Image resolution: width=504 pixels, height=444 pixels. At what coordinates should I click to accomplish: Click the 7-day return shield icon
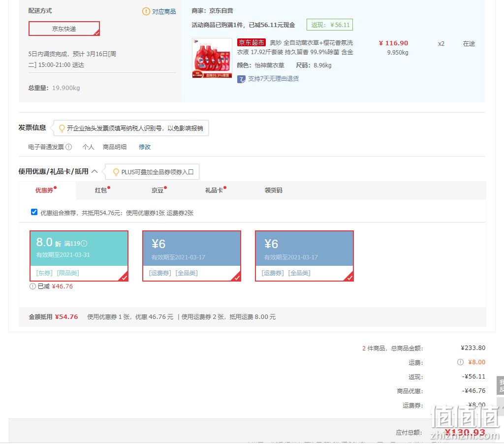coord(241,79)
